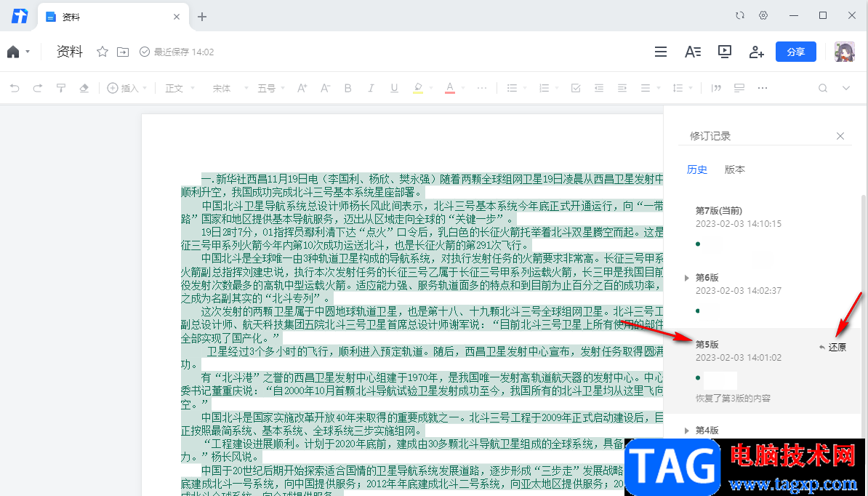
Task: Insert a bulleted list
Action: click(512, 88)
